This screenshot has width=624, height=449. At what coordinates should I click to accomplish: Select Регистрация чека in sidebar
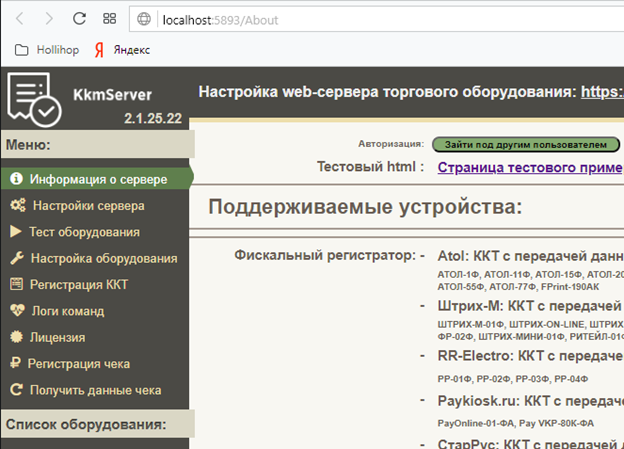(79, 363)
